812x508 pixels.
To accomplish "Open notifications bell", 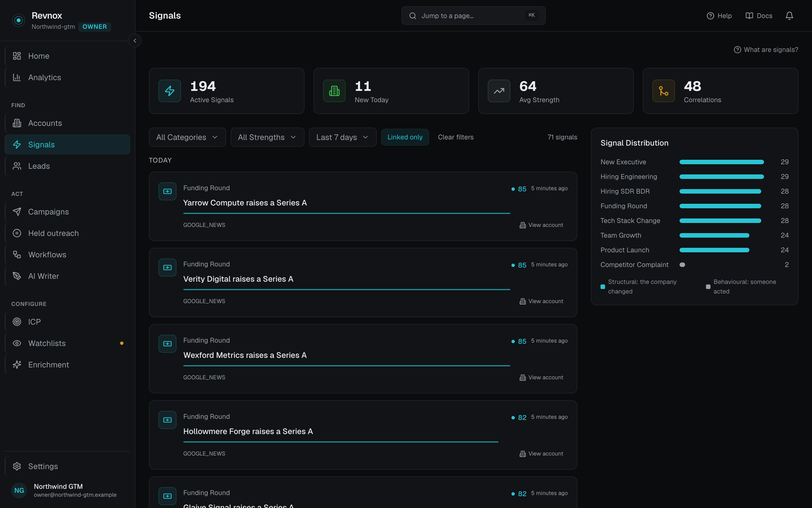I will pos(789,16).
